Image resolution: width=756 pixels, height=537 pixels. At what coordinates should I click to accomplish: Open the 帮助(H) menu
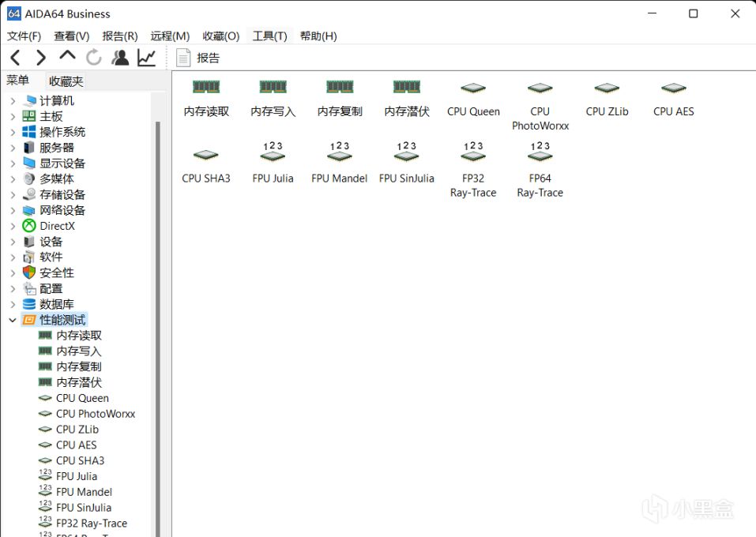[318, 36]
